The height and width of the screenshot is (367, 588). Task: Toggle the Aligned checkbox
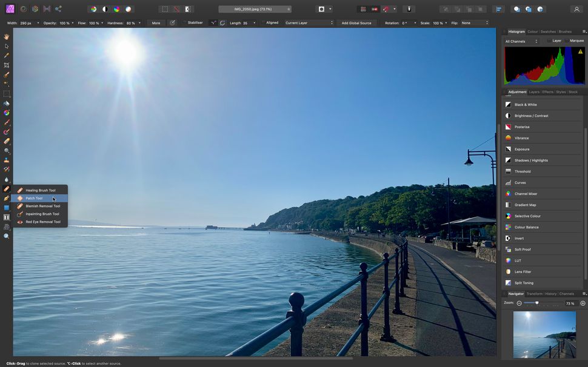[x=263, y=22]
